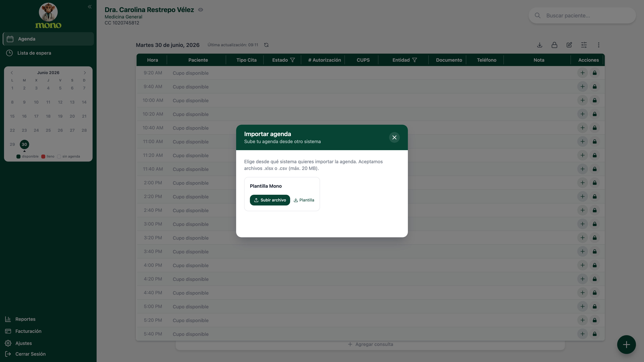The image size is (644, 362).
Task: Click the lock agenda toolbar icon
Action: (554, 45)
